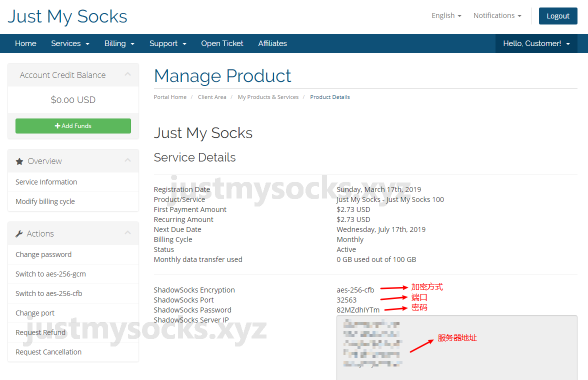
Task: Click the password value 82MZdhIYTm
Action: [358, 310]
